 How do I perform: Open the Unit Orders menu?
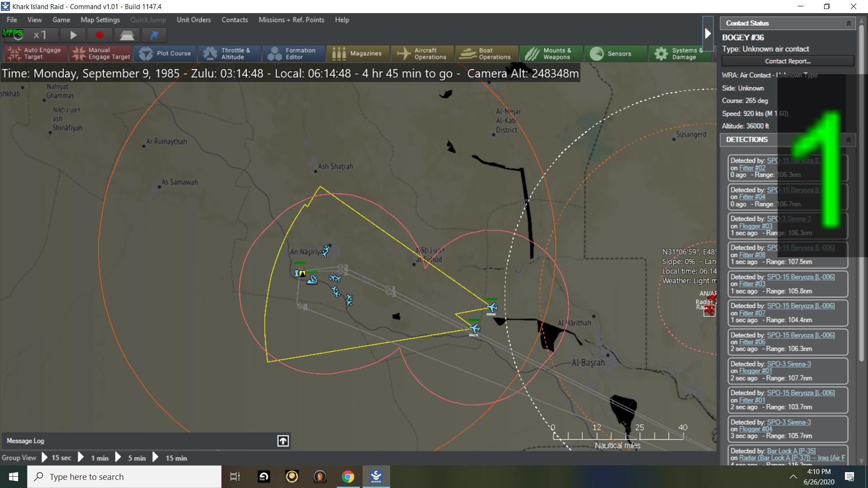193,20
